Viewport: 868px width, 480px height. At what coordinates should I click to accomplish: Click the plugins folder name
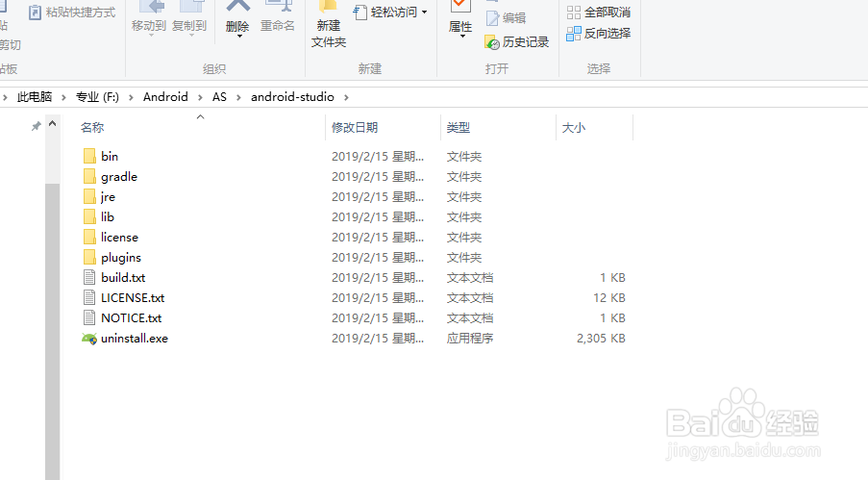121,258
